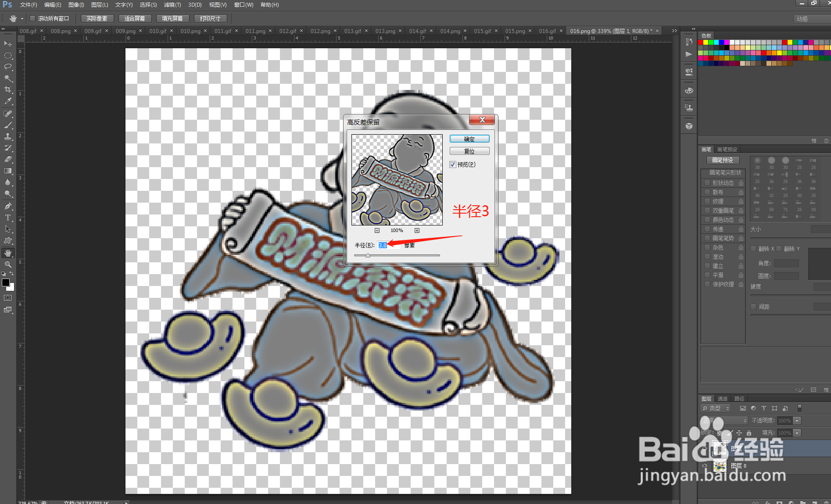Click 复位 button in dialog
Image resolution: width=831 pixels, height=504 pixels.
click(x=469, y=151)
